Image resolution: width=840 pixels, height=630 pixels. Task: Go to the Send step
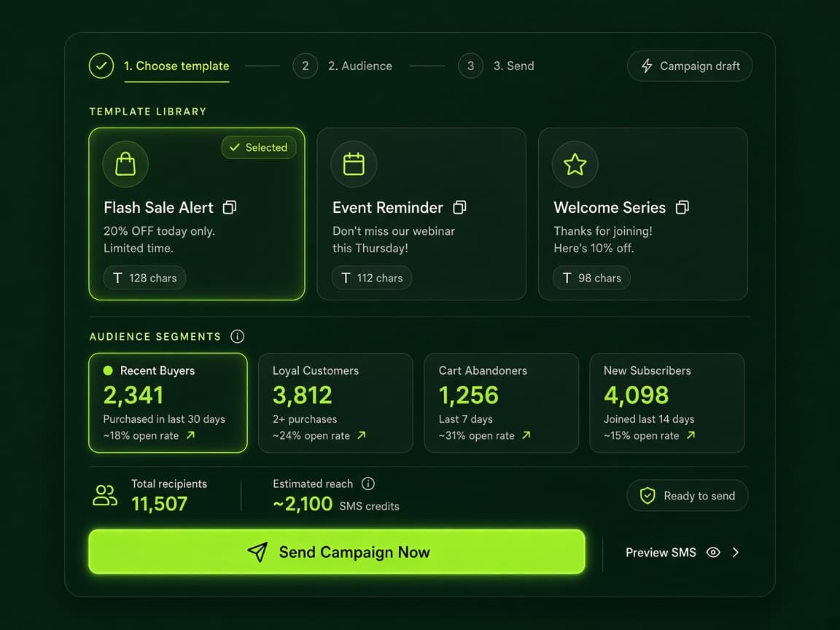514,66
